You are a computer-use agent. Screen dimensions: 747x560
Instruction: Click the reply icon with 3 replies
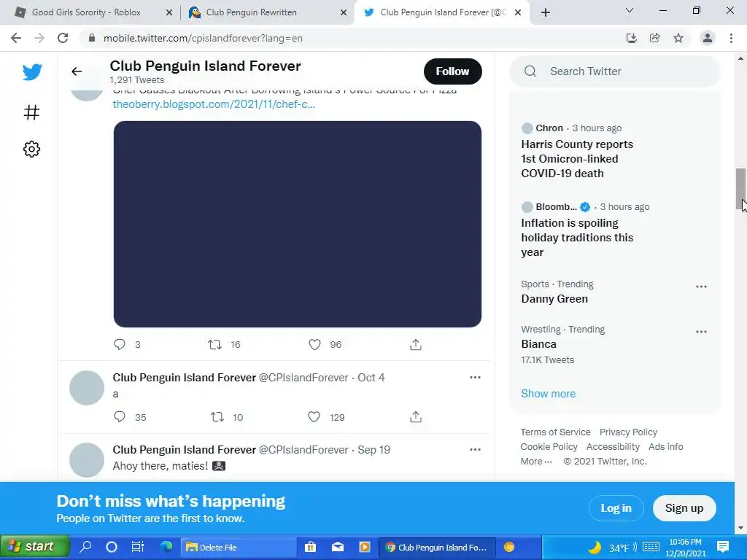(x=120, y=344)
